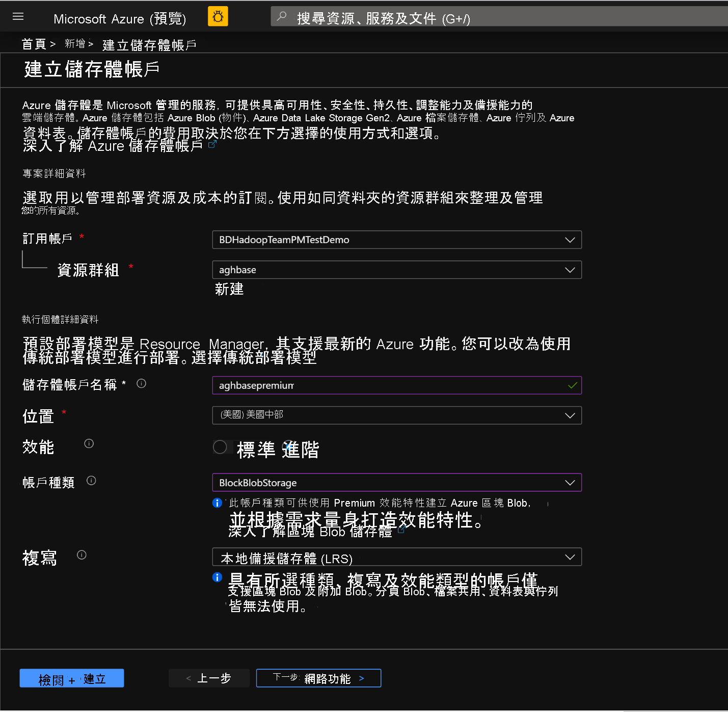The image size is (728, 712).
Task: Click the bug report preview icon
Action: click(218, 16)
